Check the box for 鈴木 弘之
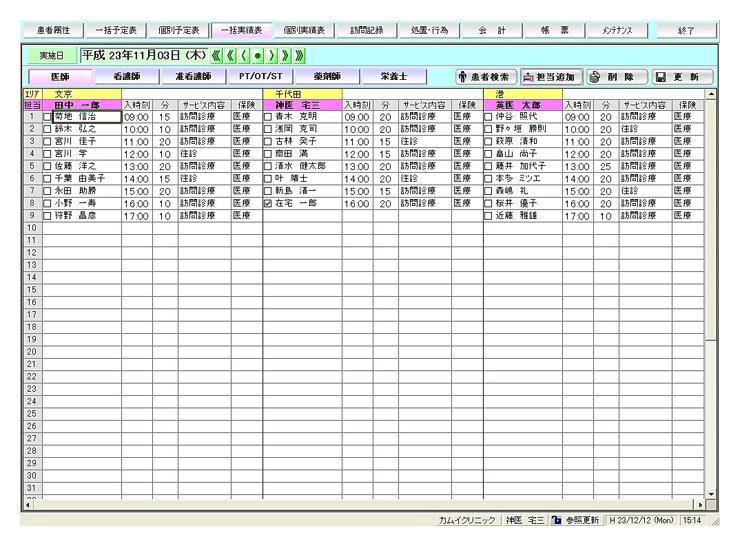The height and width of the screenshot is (546, 740). tap(47, 129)
